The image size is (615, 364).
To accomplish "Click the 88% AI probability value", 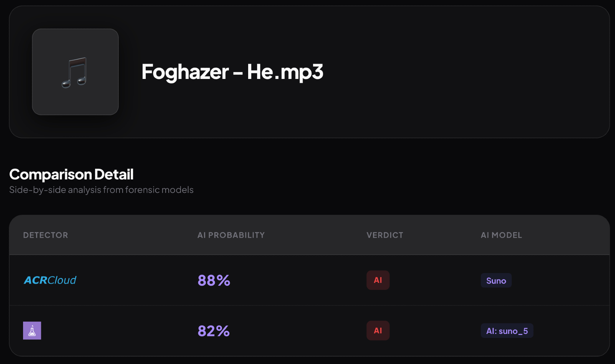I will pyautogui.click(x=214, y=280).
